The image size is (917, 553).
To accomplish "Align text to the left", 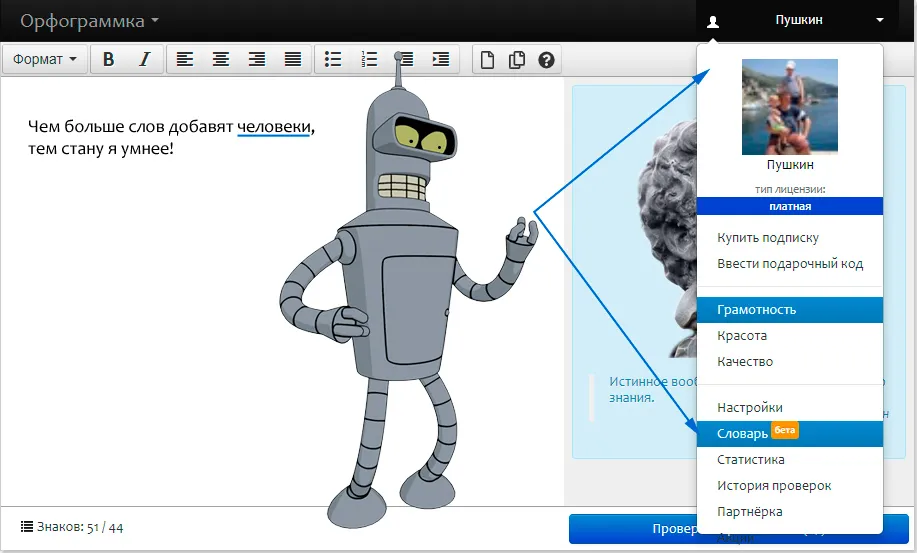I will click(185, 59).
